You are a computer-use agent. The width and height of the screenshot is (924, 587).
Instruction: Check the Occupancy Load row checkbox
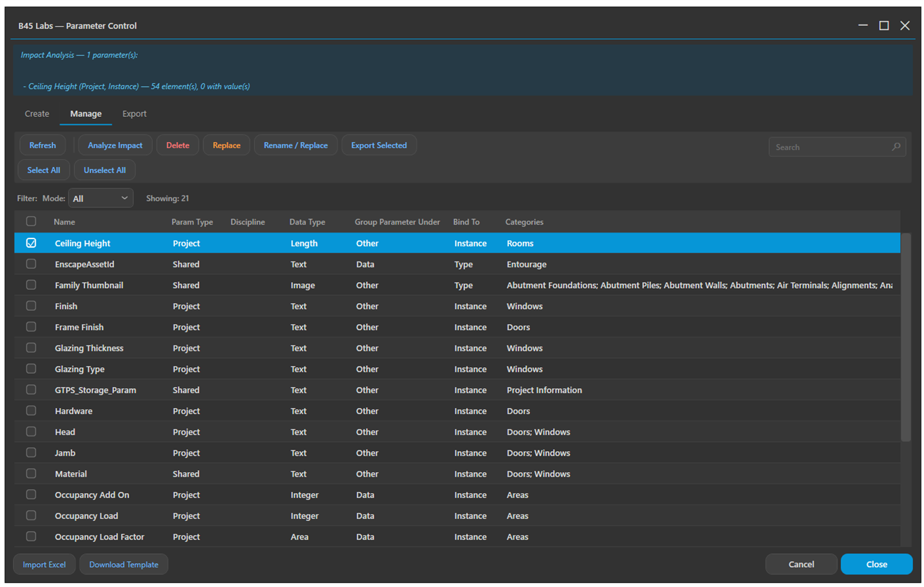click(31, 515)
